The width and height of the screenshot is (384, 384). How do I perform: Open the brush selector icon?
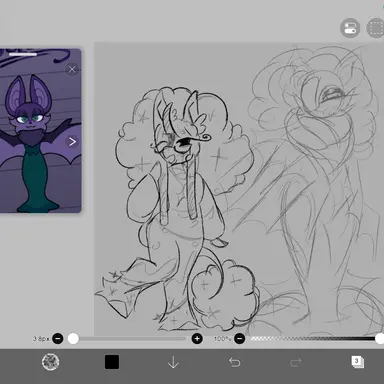click(x=51, y=362)
